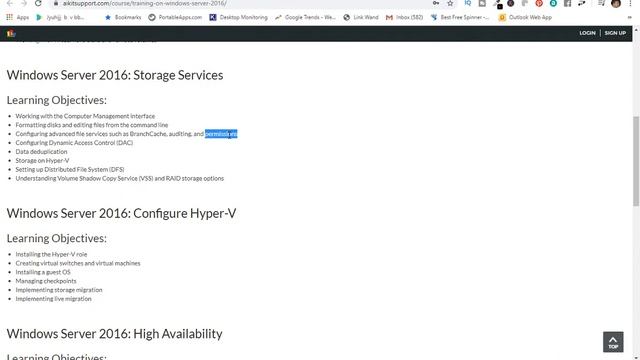Click the 'Storage on Hyper-V' bullet
640x360 pixels.
(42, 161)
